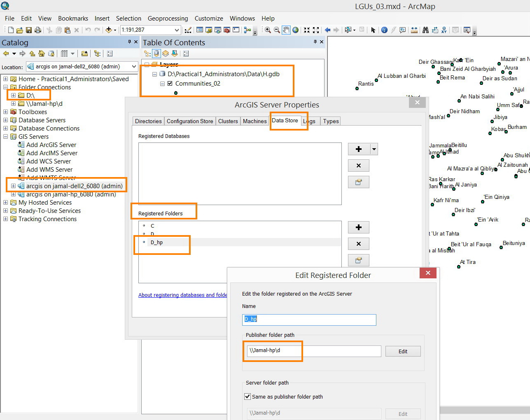This screenshot has width=530, height=420.
Task: Switch TOC to List By Drawing Order
Action: click(x=147, y=54)
